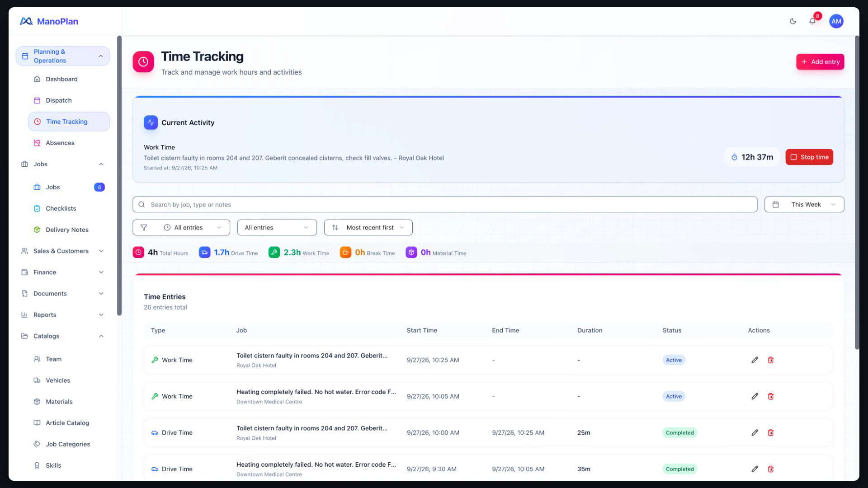Edit the 35m Drive Time entry

[755, 469]
